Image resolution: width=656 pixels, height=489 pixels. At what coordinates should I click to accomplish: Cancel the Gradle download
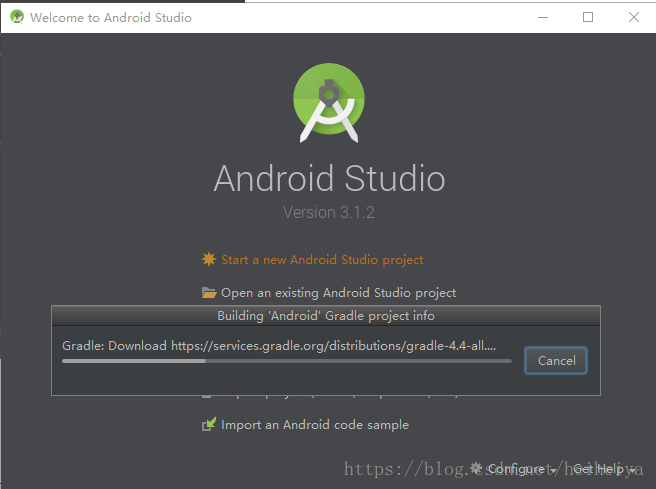point(556,361)
